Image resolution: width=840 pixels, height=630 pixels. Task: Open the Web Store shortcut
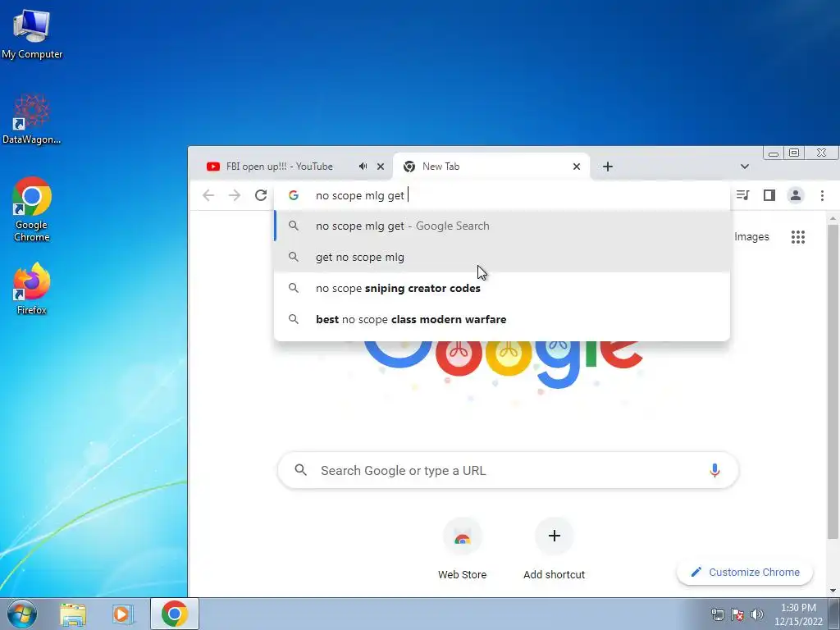click(463, 549)
